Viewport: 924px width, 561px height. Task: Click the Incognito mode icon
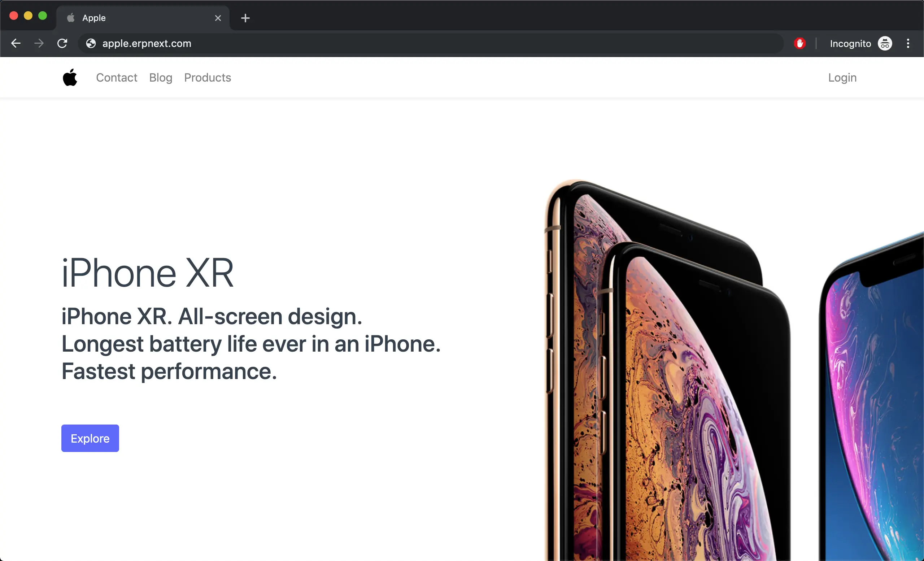point(884,44)
